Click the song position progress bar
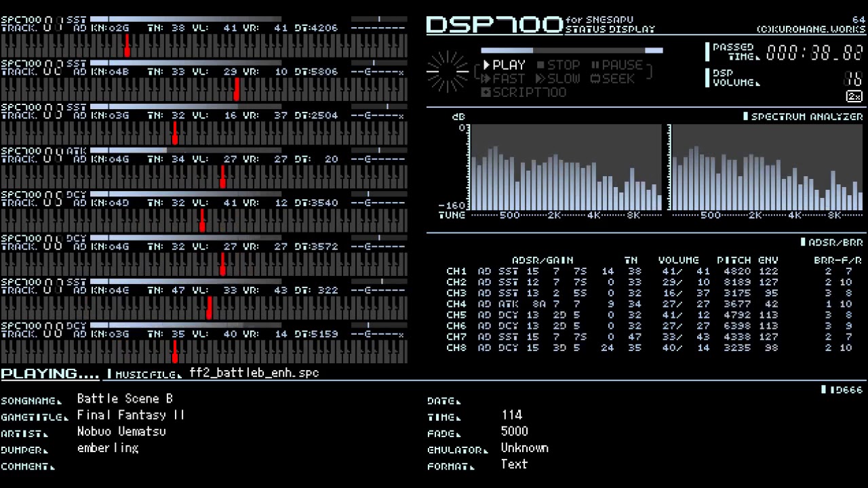The width and height of the screenshot is (868, 488). click(x=572, y=50)
